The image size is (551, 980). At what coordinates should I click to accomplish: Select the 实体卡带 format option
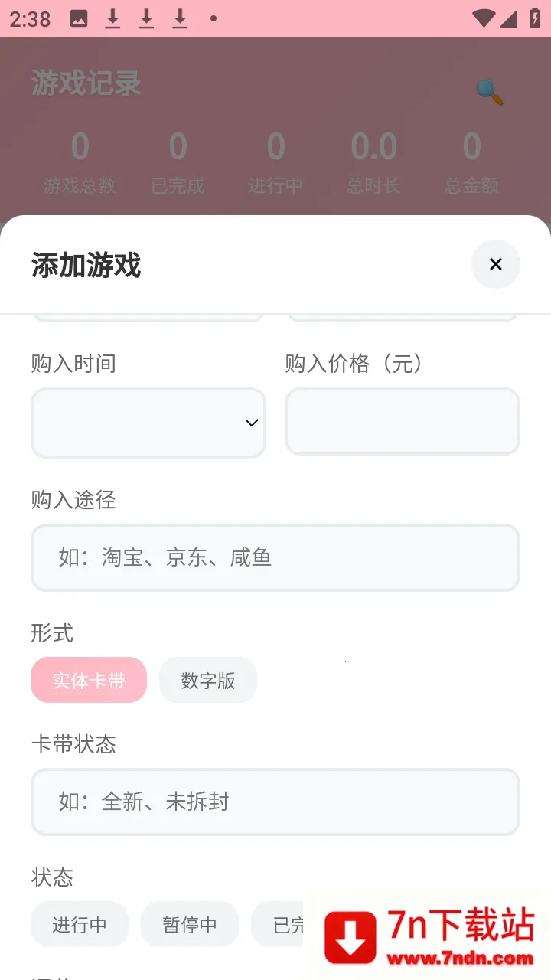click(x=89, y=680)
